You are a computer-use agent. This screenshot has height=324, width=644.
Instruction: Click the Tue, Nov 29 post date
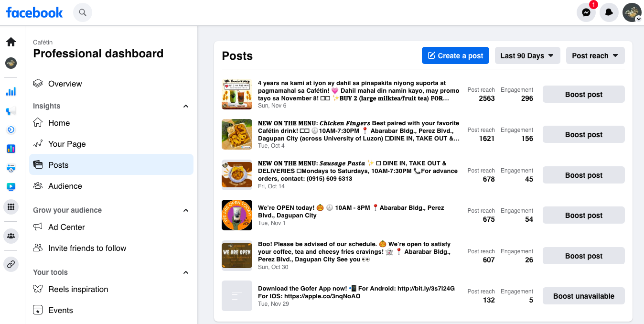(273, 303)
